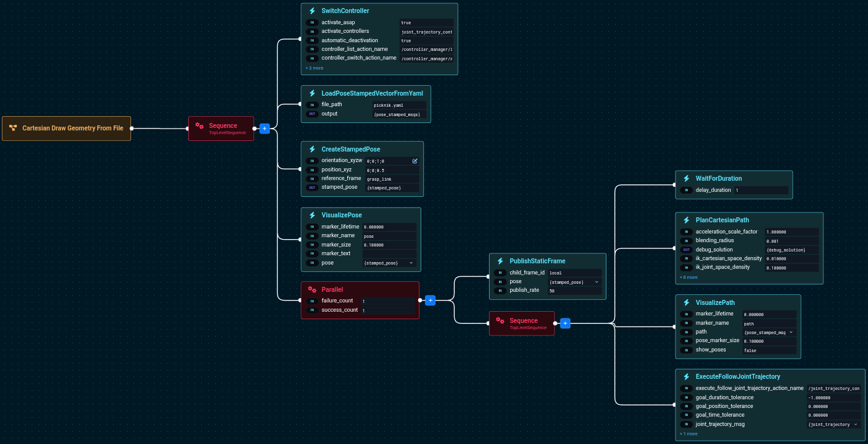The width and height of the screenshot is (868, 444).
Task: Expand 3 more ports in SwitchController
Action: coord(314,68)
